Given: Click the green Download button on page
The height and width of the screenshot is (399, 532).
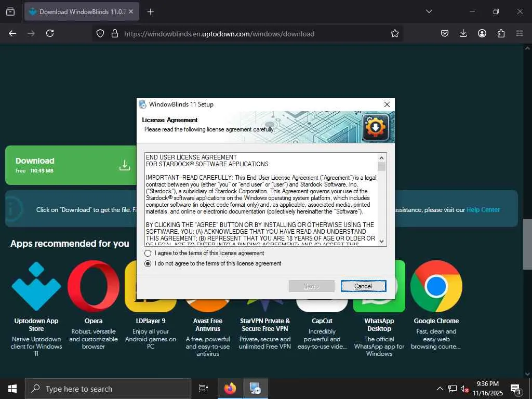Looking at the screenshot, I should [x=71, y=165].
